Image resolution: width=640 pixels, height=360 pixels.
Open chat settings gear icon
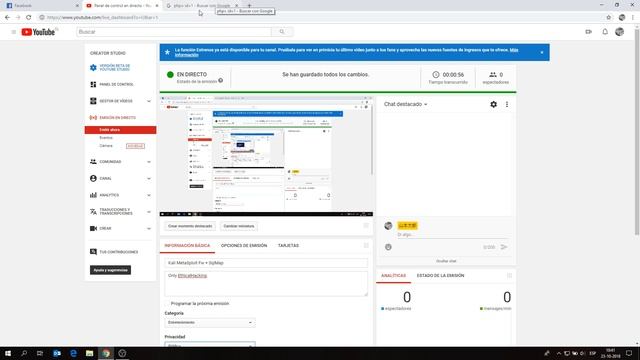(493, 104)
